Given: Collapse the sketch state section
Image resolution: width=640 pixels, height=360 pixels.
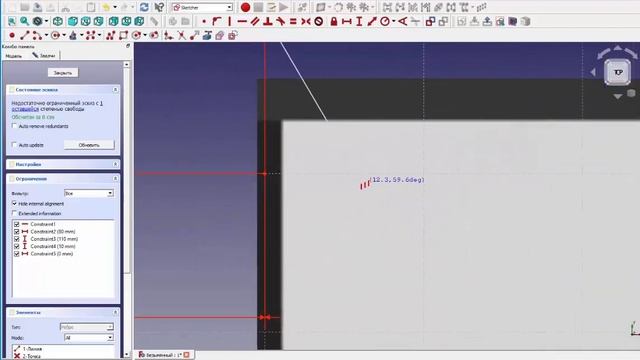Looking at the screenshot, I should 116,89.
